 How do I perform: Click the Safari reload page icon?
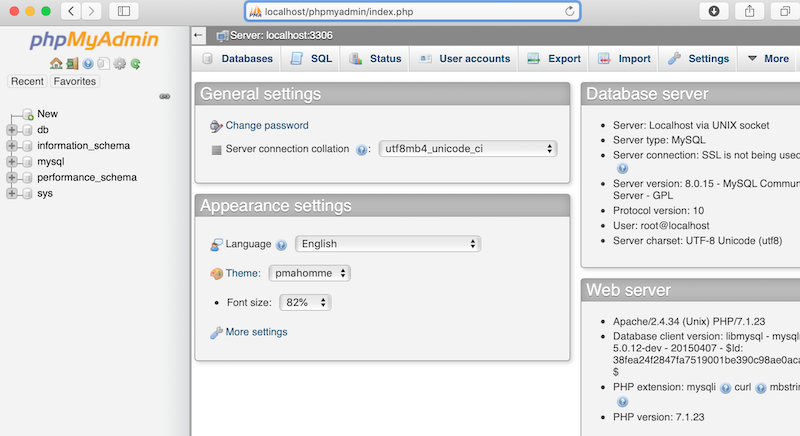point(569,11)
